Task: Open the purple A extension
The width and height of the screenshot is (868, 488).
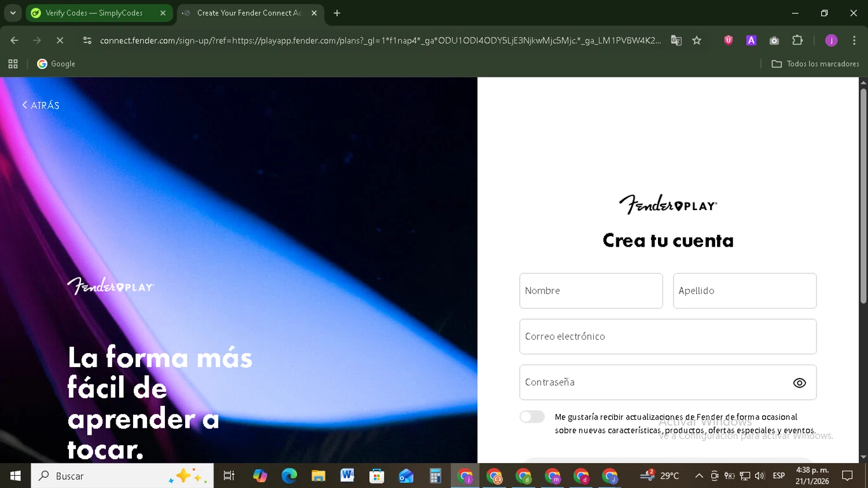Action: click(x=751, y=41)
